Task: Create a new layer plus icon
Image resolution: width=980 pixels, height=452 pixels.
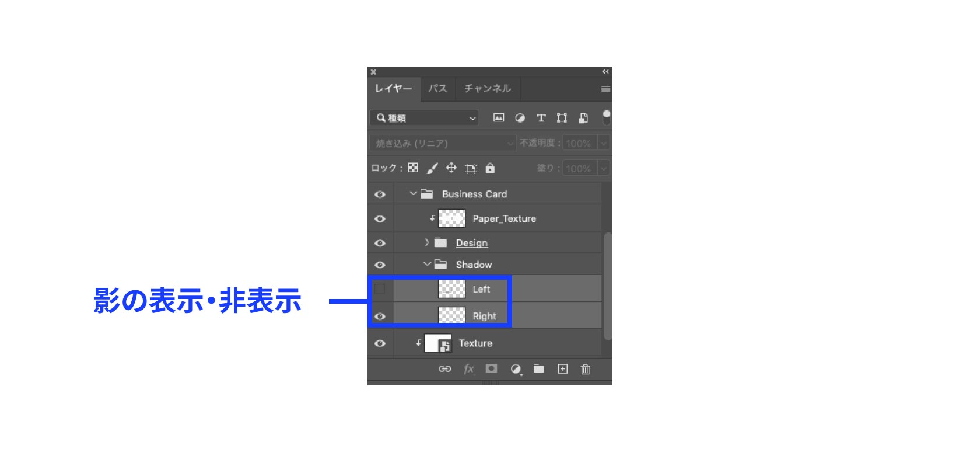Action: 562,369
